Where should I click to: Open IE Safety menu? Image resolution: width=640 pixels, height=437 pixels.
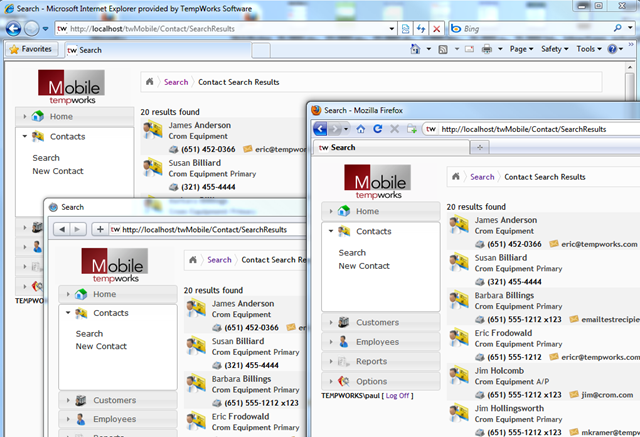pyautogui.click(x=555, y=49)
